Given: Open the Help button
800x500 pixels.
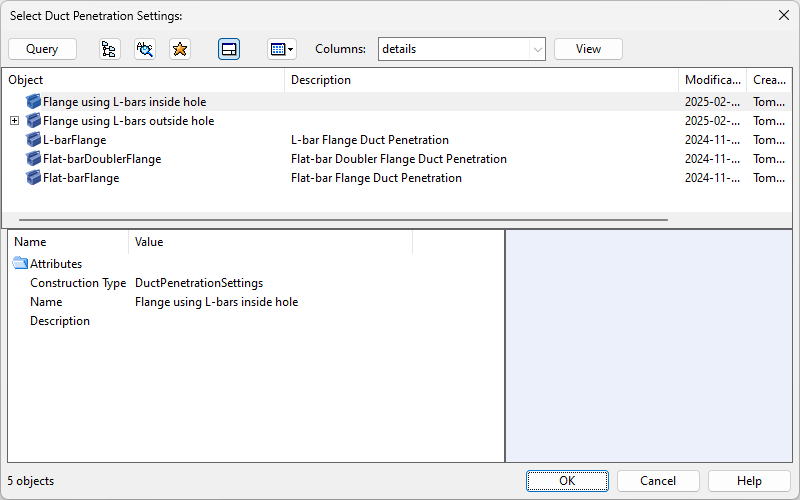Looking at the screenshot, I should [x=749, y=481].
